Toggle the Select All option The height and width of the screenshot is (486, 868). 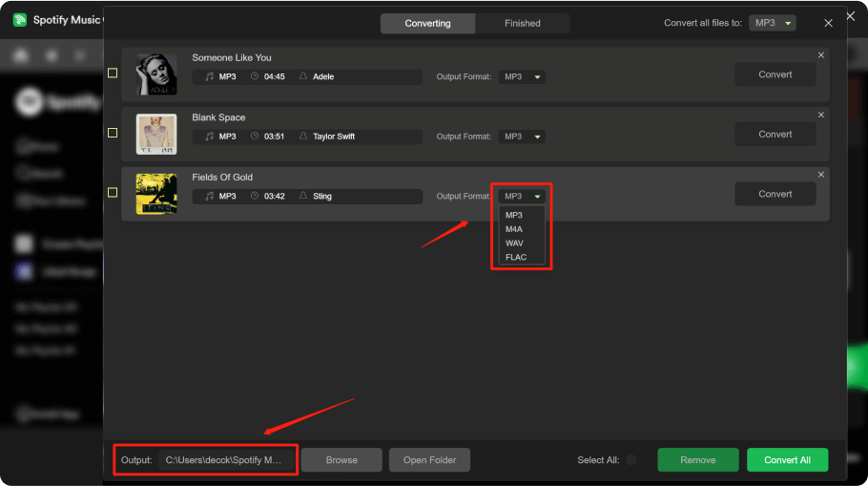(631, 460)
